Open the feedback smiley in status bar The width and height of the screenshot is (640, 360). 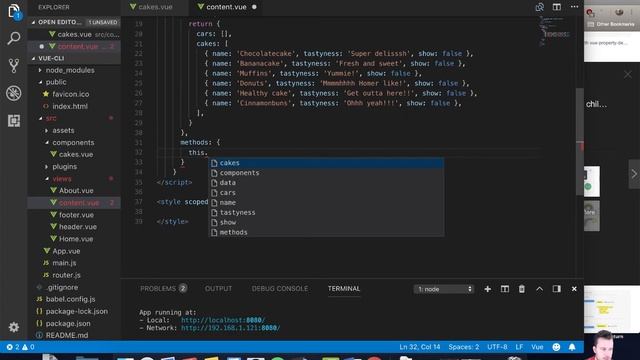pyautogui.click(x=556, y=347)
